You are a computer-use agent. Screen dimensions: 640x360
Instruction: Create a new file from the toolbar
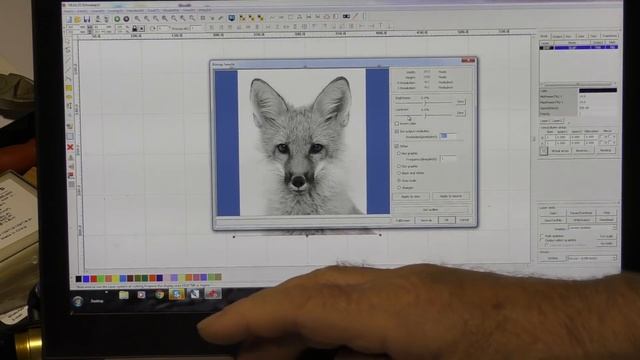pyautogui.click(x=69, y=19)
